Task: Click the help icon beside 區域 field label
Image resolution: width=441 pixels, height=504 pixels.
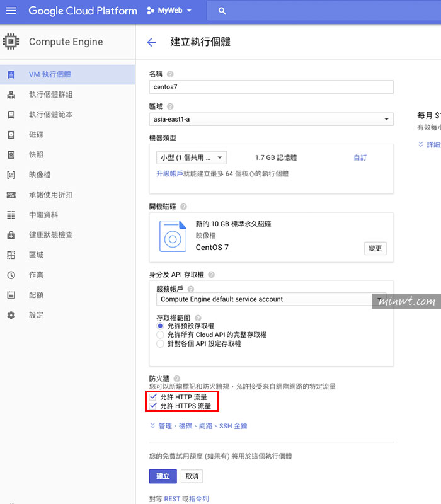Action: coord(170,106)
